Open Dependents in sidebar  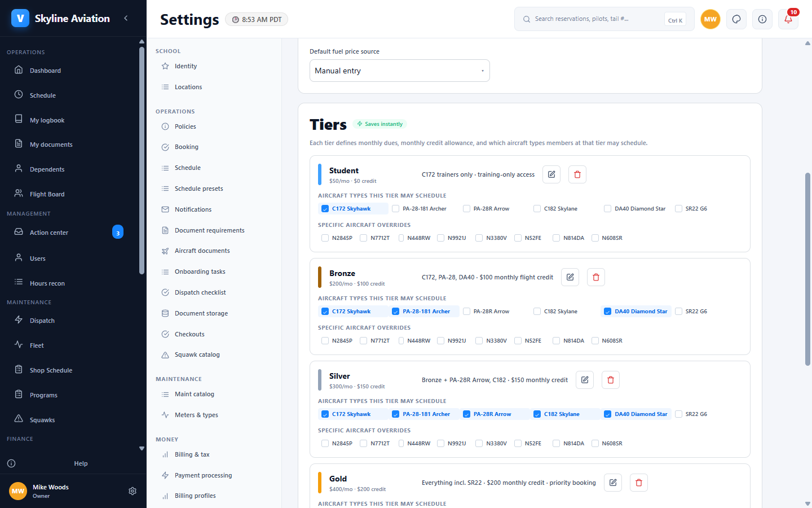click(x=69, y=169)
